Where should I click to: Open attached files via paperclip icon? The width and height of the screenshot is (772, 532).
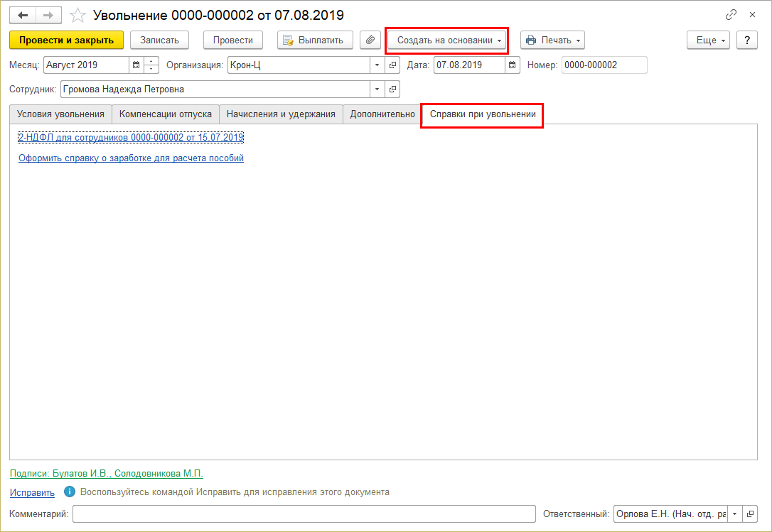pos(370,40)
